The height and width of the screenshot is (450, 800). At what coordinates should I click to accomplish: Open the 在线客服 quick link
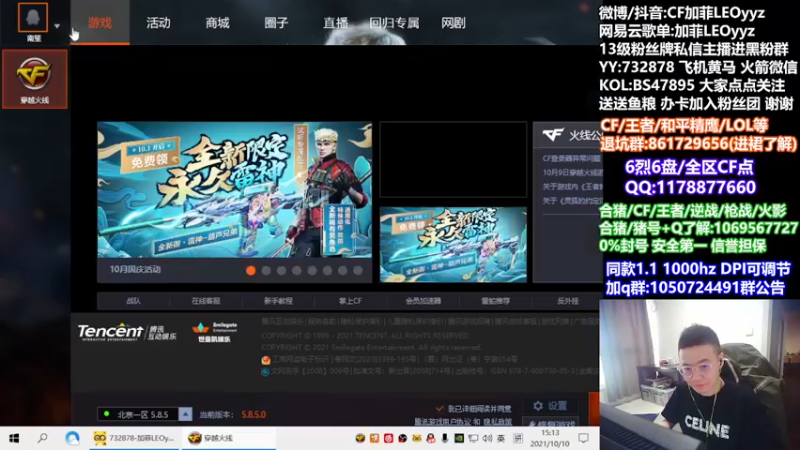tap(206, 301)
